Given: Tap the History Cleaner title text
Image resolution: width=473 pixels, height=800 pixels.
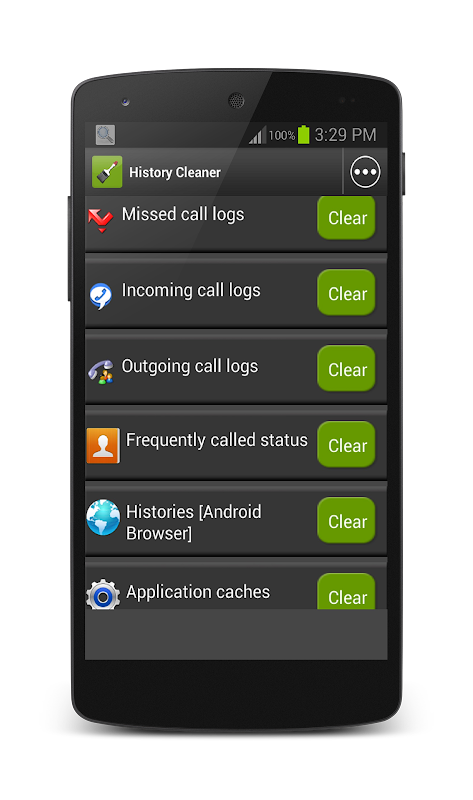Looking at the screenshot, I should pos(175,172).
